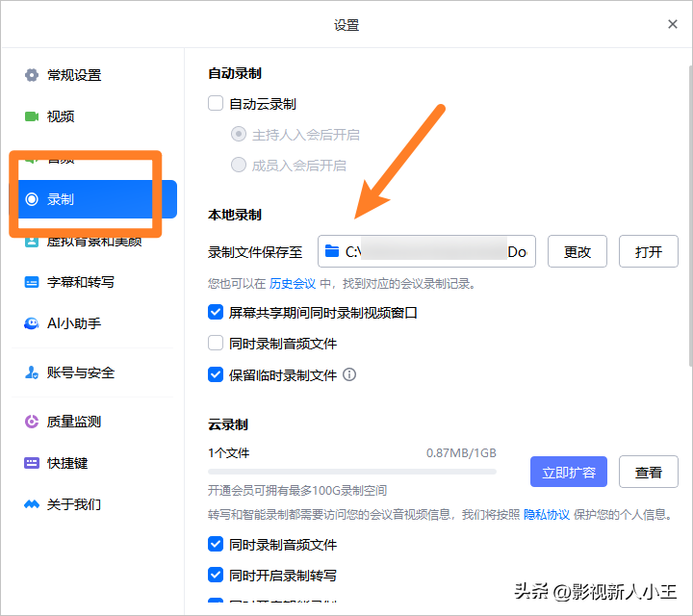Click the purple 质量监测 icon
The image size is (693, 616).
click(x=32, y=422)
